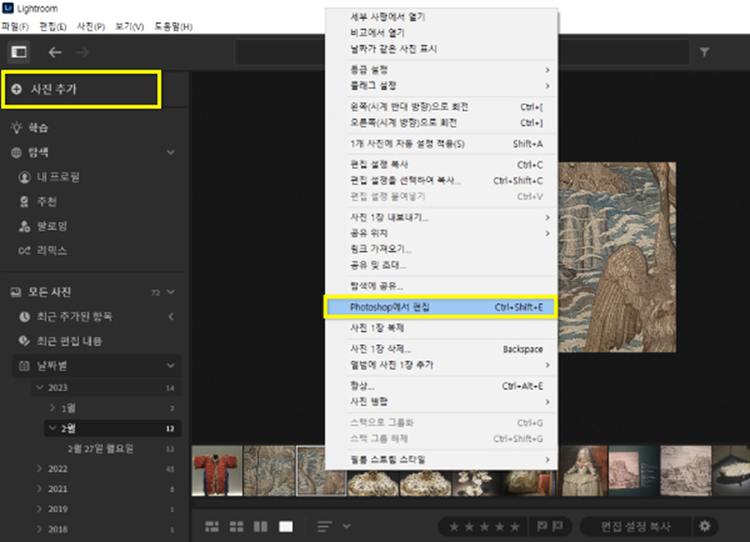Expand the 2022 year folder

pyautogui.click(x=39, y=468)
